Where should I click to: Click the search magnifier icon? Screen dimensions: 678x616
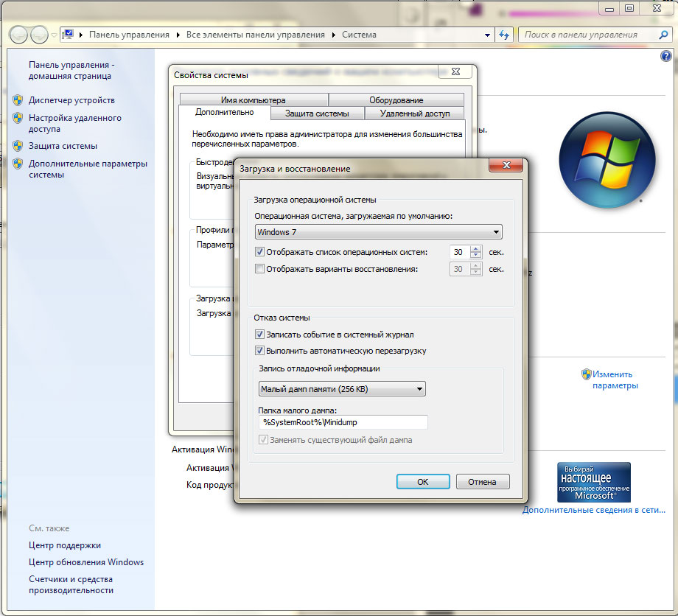663,35
